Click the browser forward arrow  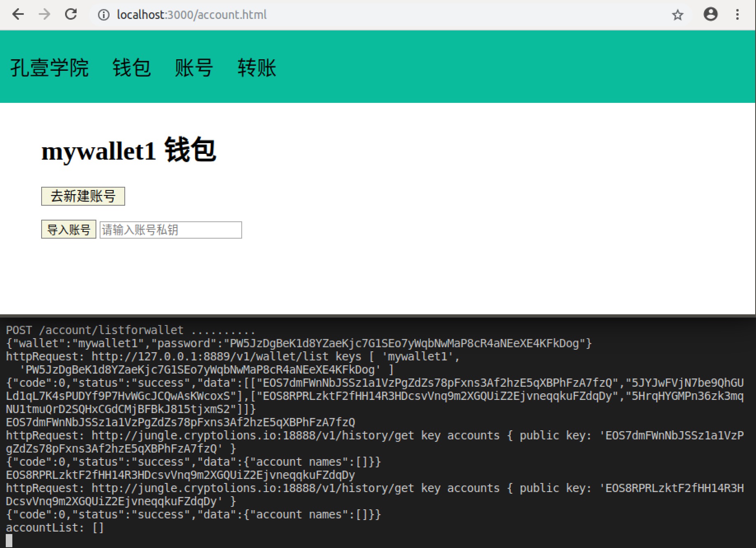[x=44, y=14]
